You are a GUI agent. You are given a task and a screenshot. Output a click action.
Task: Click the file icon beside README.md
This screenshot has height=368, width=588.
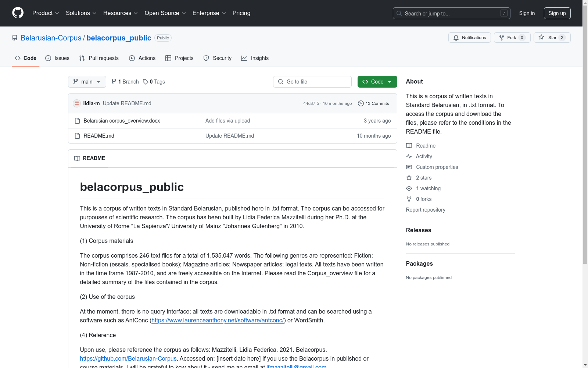[77, 136]
